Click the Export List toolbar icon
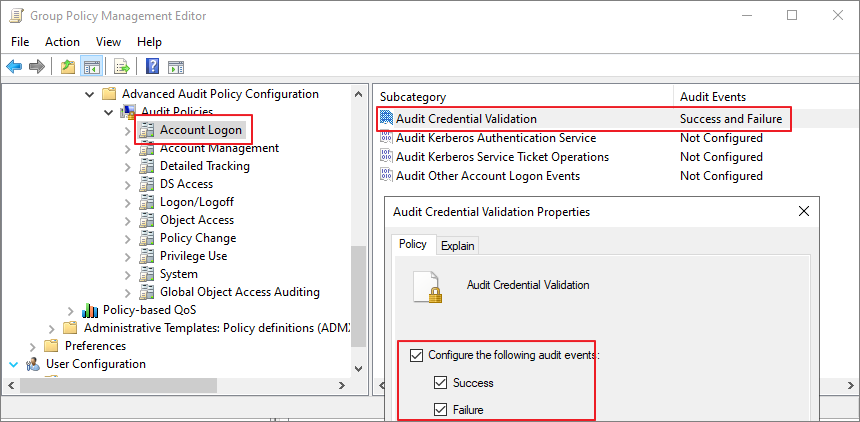 (121, 67)
